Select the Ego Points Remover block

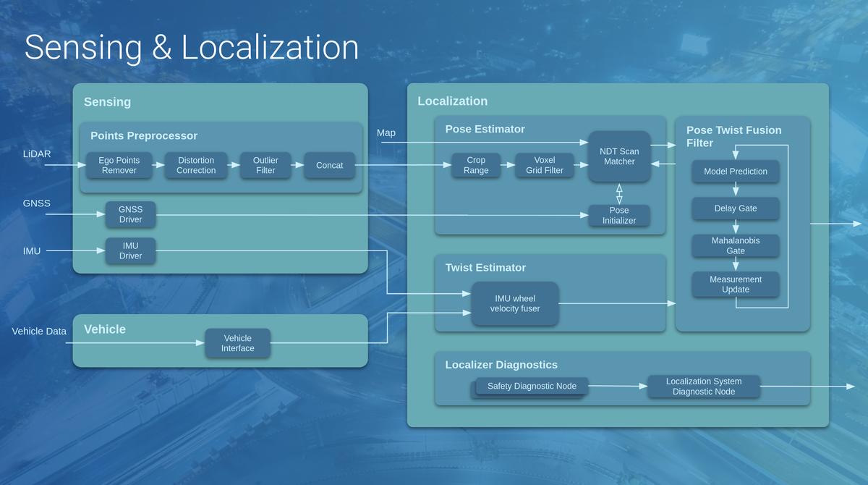click(x=119, y=165)
